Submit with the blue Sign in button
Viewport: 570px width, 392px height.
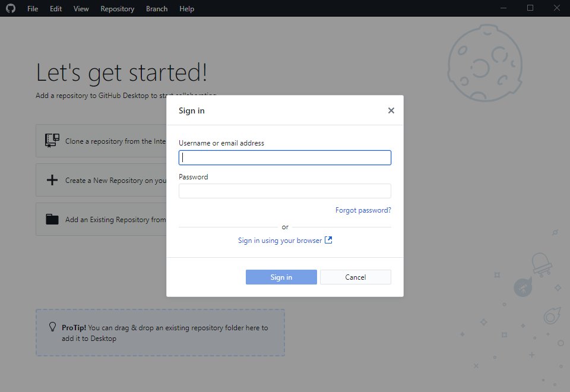pyautogui.click(x=281, y=277)
